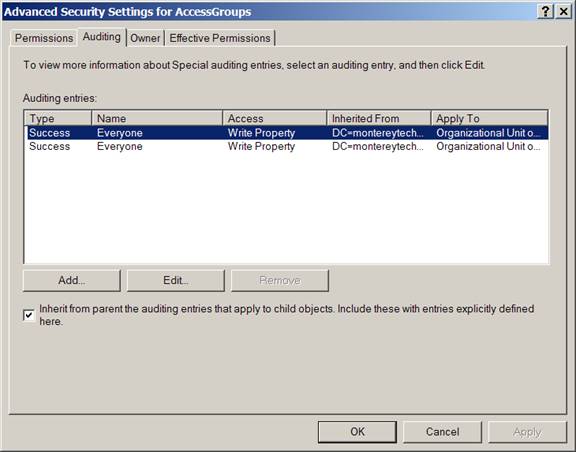Sort by the Name column header
The height and width of the screenshot is (452, 576).
157,118
